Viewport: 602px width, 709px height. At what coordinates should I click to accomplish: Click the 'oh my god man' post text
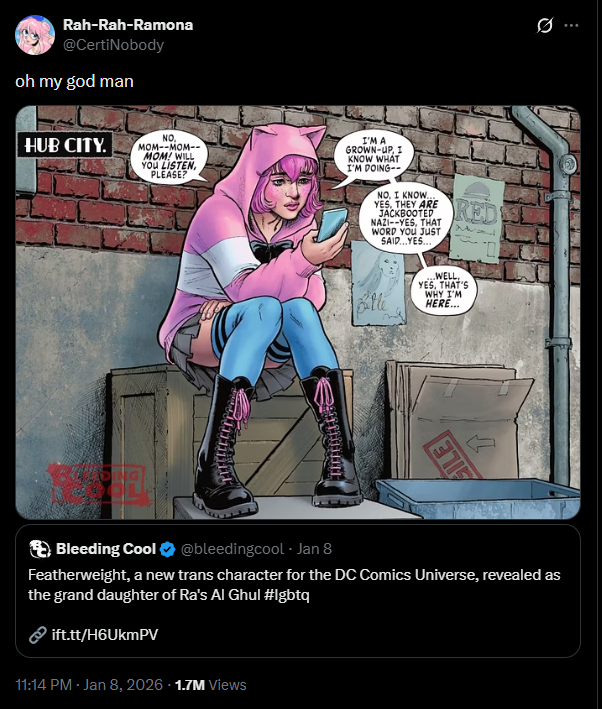click(x=74, y=81)
